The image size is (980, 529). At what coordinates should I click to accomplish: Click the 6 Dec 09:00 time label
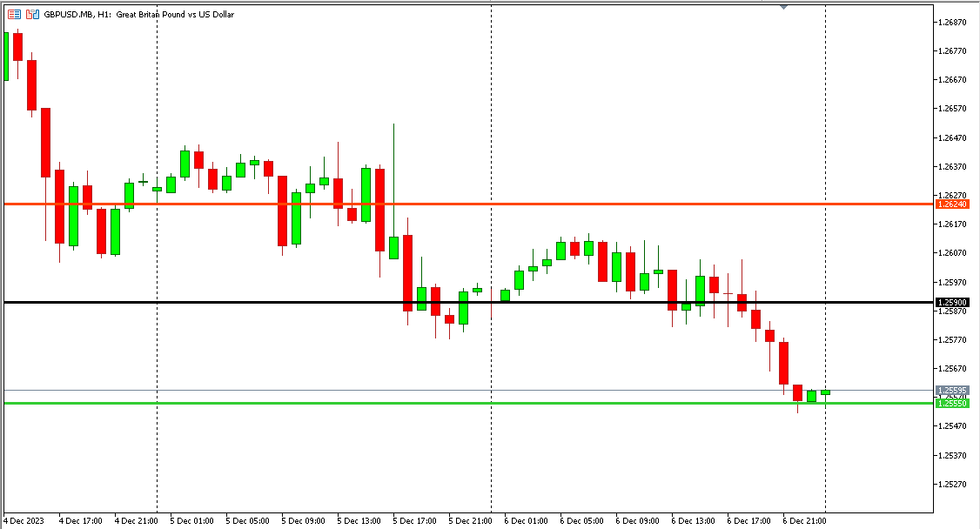[637, 520]
